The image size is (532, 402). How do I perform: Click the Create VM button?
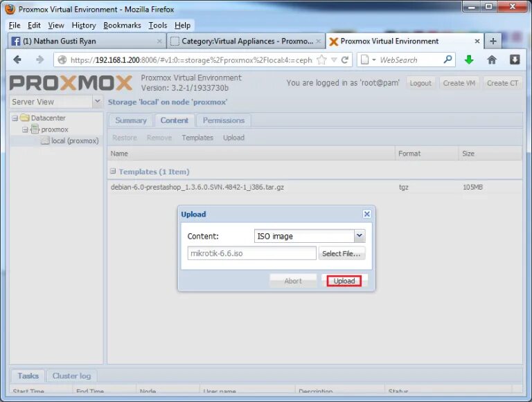[x=459, y=83]
